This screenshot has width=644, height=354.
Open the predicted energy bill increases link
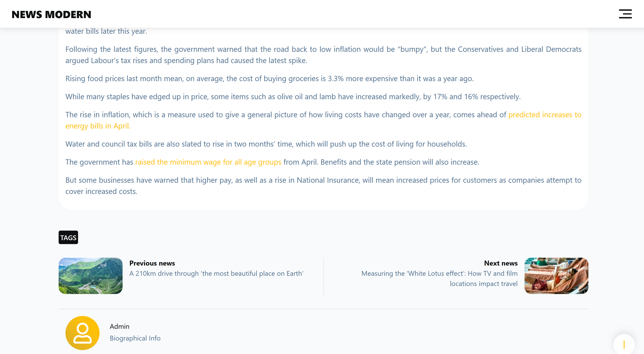click(545, 115)
